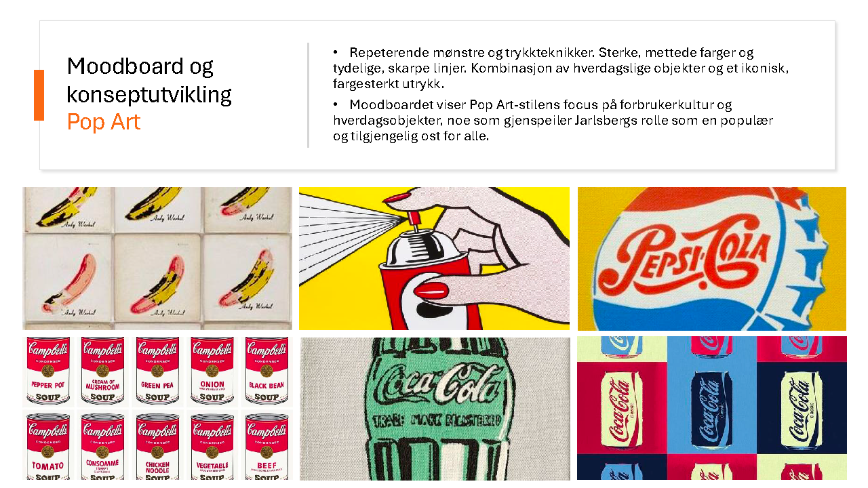This screenshot has height=488, width=868.
Task: Select the Coca-Cola cans pop art image
Action: pyautogui.click(x=712, y=408)
